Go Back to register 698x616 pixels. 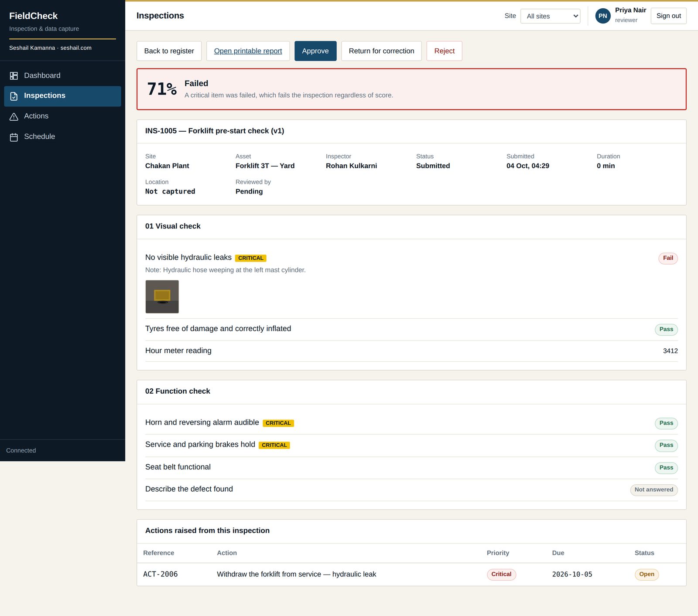coord(169,51)
